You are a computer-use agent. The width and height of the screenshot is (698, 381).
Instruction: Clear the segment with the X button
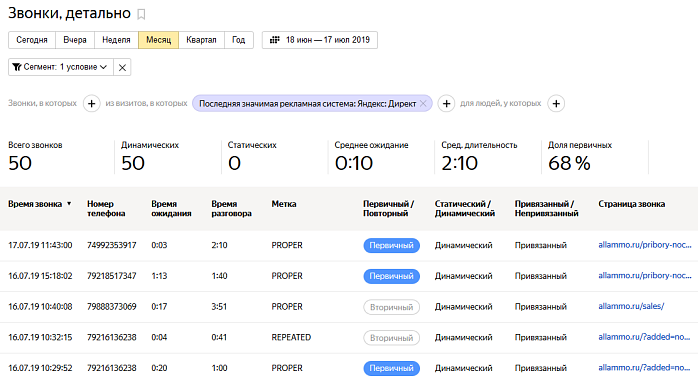122,67
